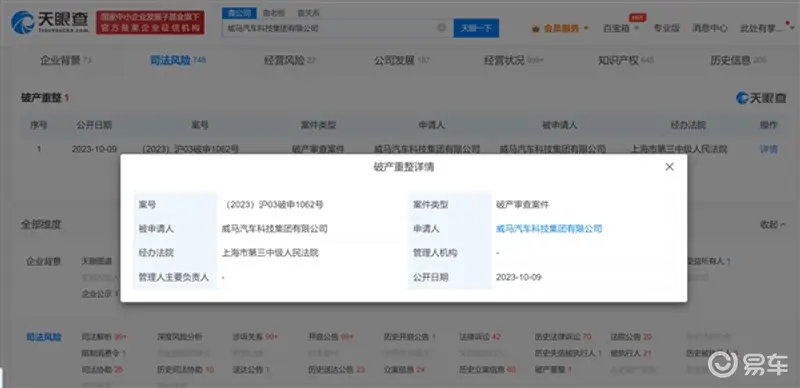
Task: Click the 上海市第三中级人民法院 value in the dialog
Action: (x=270, y=253)
